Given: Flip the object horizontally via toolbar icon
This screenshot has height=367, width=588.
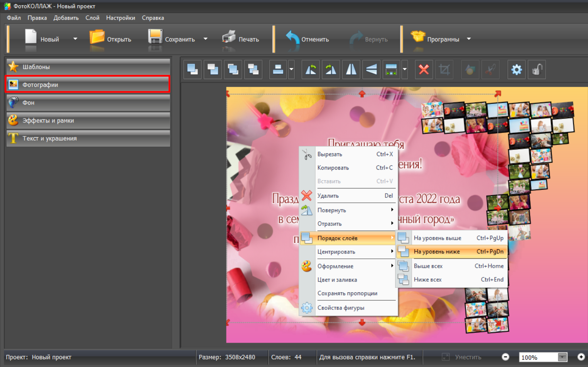Looking at the screenshot, I should [351, 70].
